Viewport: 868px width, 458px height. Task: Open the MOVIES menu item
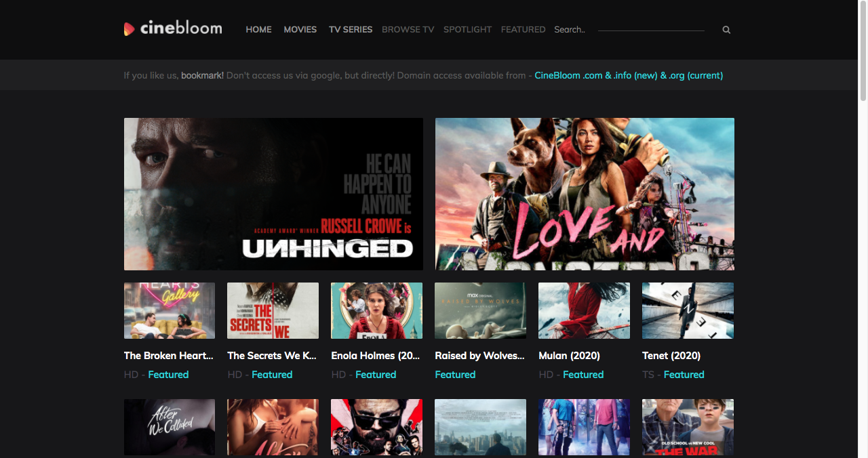click(x=300, y=30)
